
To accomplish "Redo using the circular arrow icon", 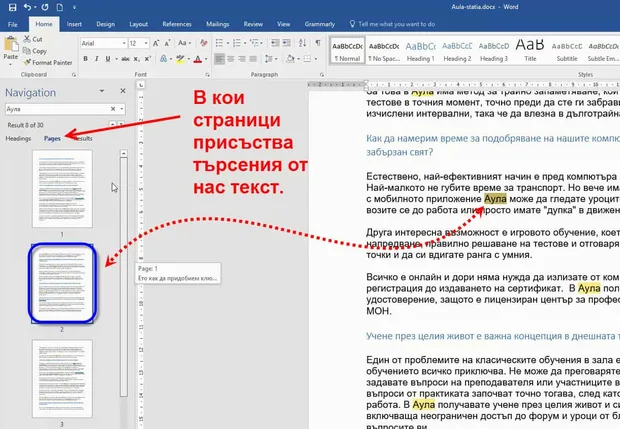I will click(45, 7).
